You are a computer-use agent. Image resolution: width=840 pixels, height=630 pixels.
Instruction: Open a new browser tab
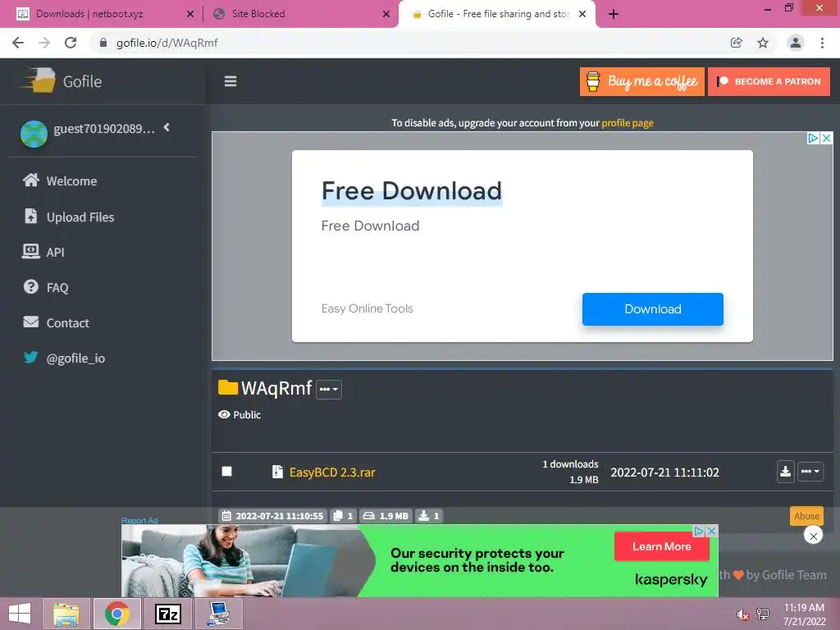[614, 14]
